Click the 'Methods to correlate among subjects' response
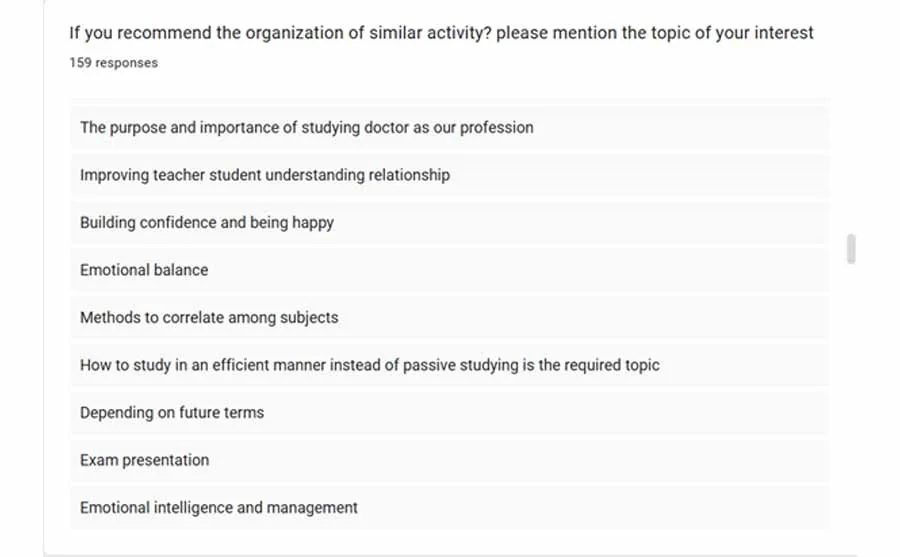 [209, 318]
